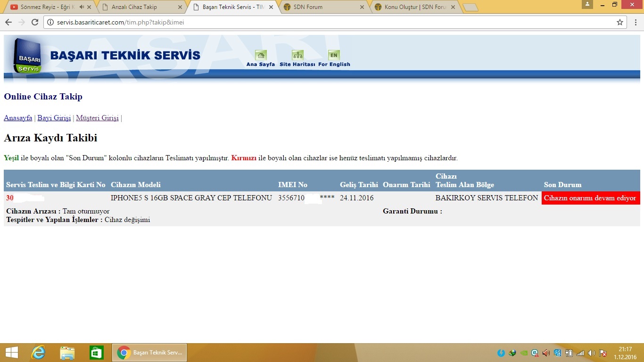
Task: View site info icon in address bar
Action: pyautogui.click(x=50, y=22)
